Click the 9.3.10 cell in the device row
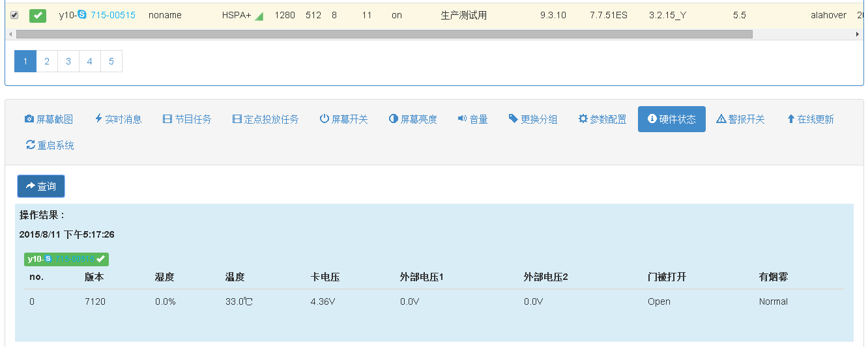868x347 pixels. [x=553, y=15]
